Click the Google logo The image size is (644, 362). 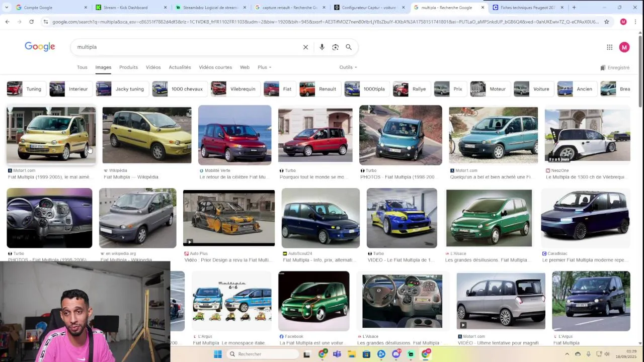(40, 47)
